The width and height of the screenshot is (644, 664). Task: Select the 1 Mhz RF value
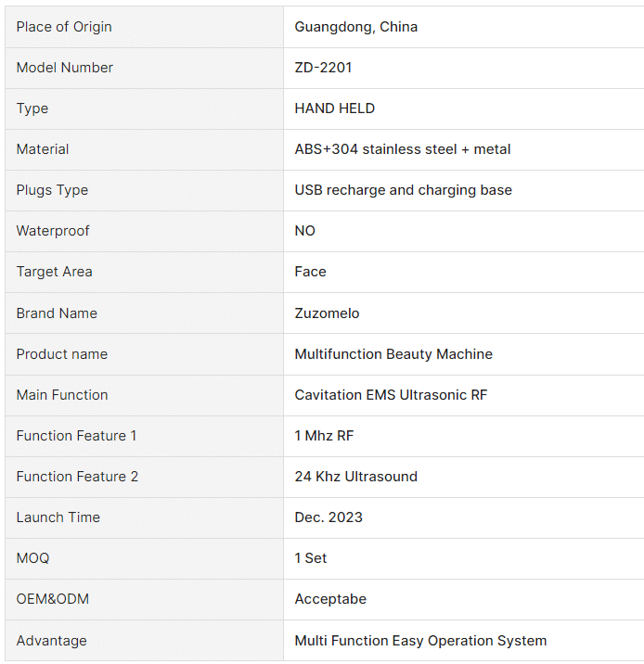click(x=324, y=436)
